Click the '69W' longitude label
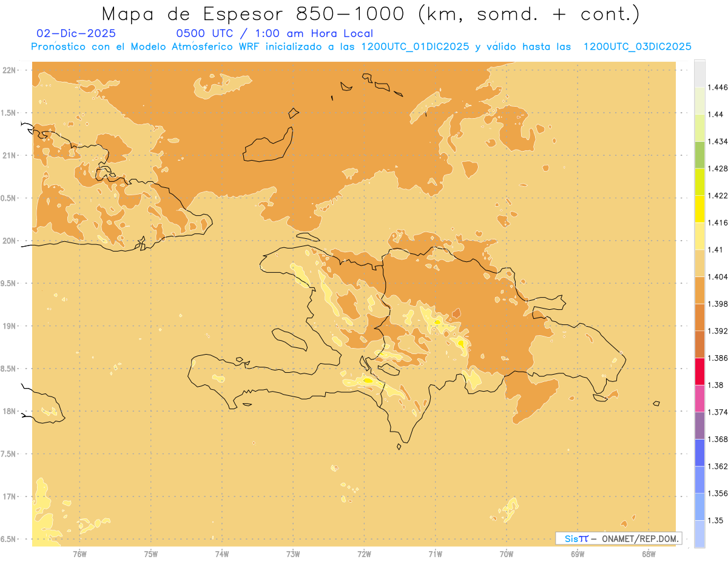Screen dimensions: 728x562 578,554
